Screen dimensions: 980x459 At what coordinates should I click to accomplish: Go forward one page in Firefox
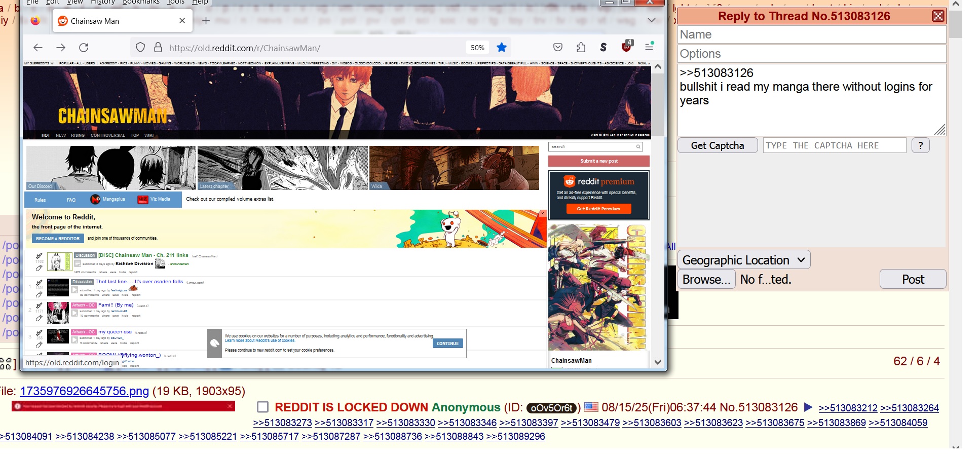61,48
